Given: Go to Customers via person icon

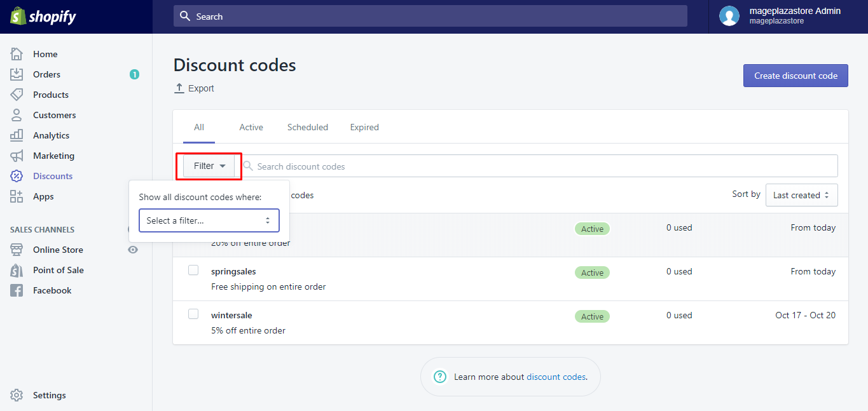Looking at the screenshot, I should pyautogui.click(x=17, y=115).
